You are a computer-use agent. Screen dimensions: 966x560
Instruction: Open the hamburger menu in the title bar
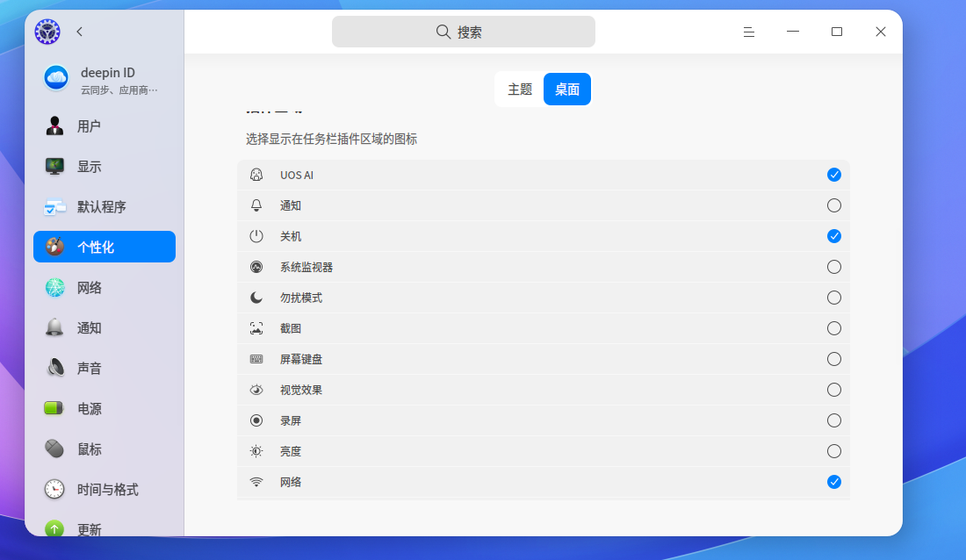click(x=749, y=32)
